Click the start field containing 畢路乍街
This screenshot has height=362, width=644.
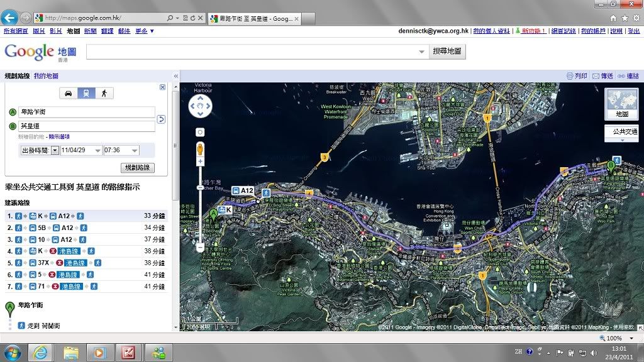click(x=87, y=112)
